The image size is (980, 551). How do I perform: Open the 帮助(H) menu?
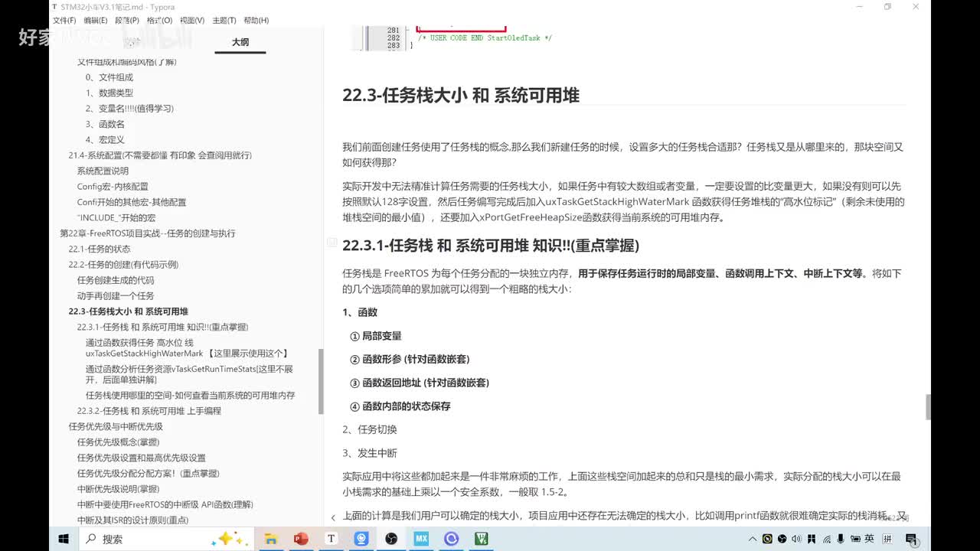pyautogui.click(x=256, y=21)
